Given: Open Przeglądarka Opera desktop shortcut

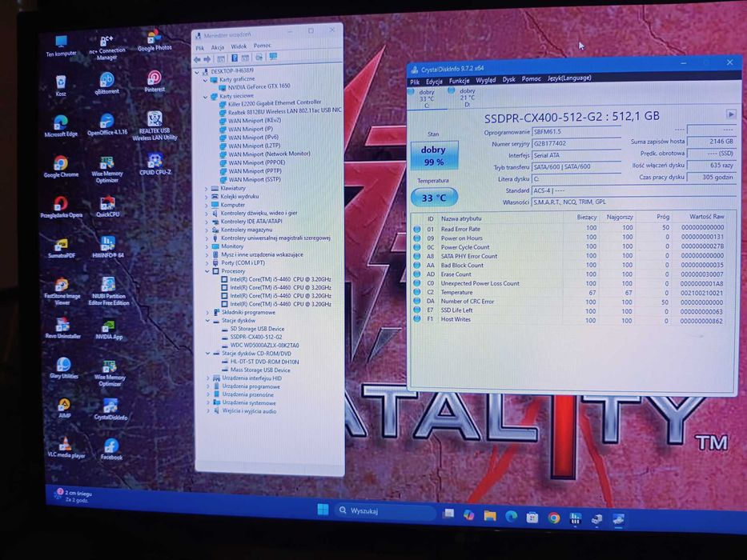Looking at the screenshot, I should click(x=61, y=206).
